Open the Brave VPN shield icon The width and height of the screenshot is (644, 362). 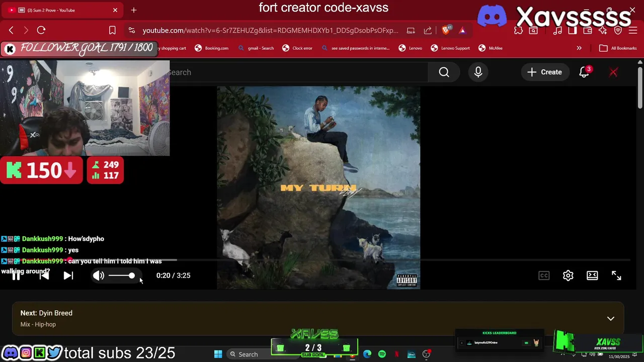point(618,30)
